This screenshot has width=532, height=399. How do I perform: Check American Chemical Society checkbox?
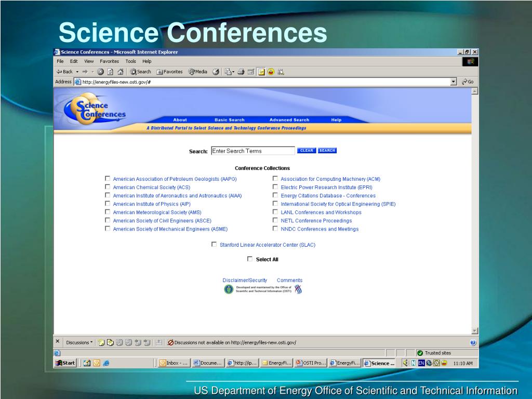click(108, 187)
